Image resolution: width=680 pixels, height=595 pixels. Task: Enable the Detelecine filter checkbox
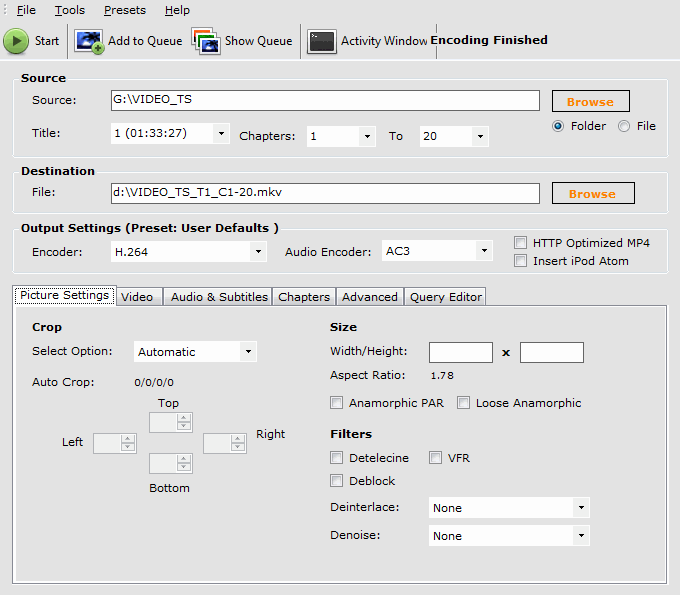click(x=337, y=458)
